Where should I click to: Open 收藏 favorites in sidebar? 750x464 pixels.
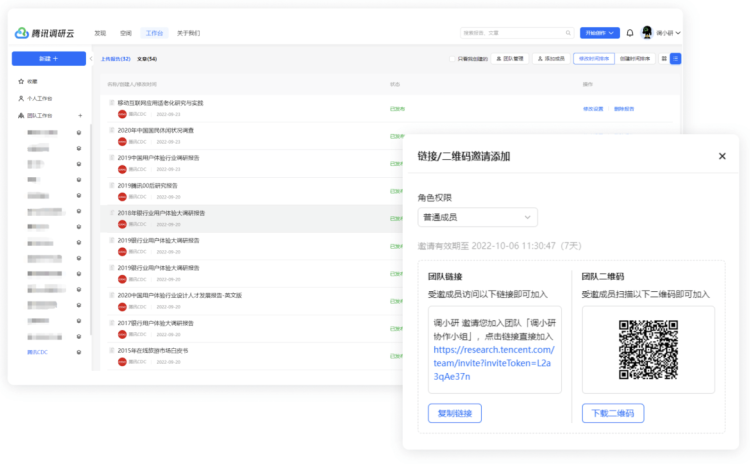click(x=31, y=81)
